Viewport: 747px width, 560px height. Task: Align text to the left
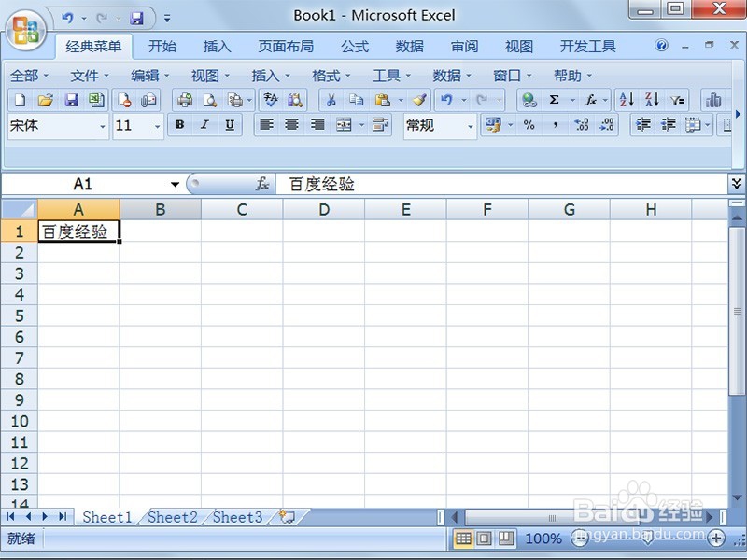pyautogui.click(x=266, y=125)
